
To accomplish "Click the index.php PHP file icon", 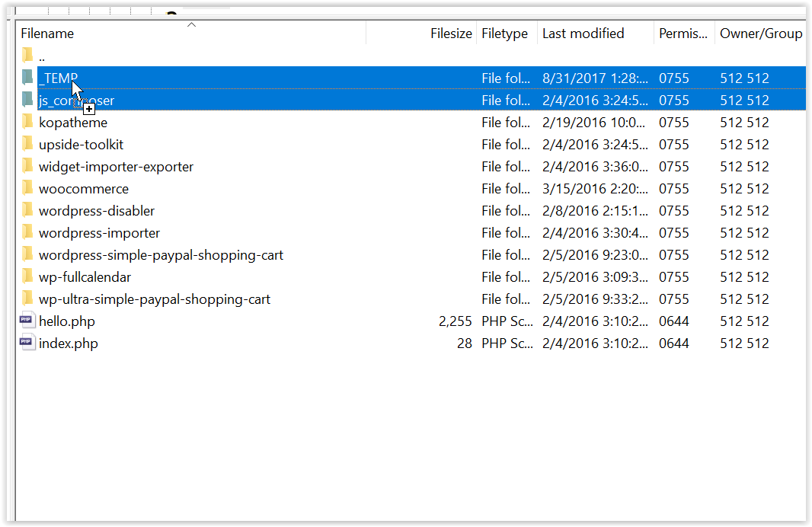I will coord(27,343).
